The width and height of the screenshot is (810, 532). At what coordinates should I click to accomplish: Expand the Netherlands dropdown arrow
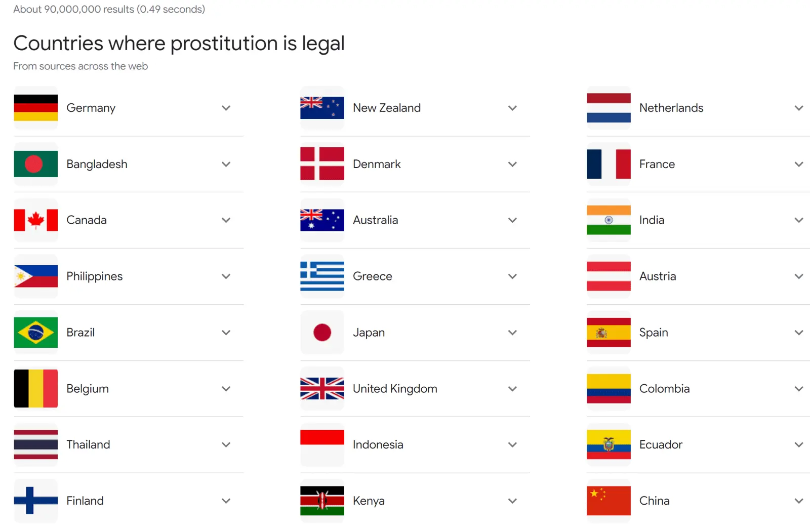pos(799,108)
